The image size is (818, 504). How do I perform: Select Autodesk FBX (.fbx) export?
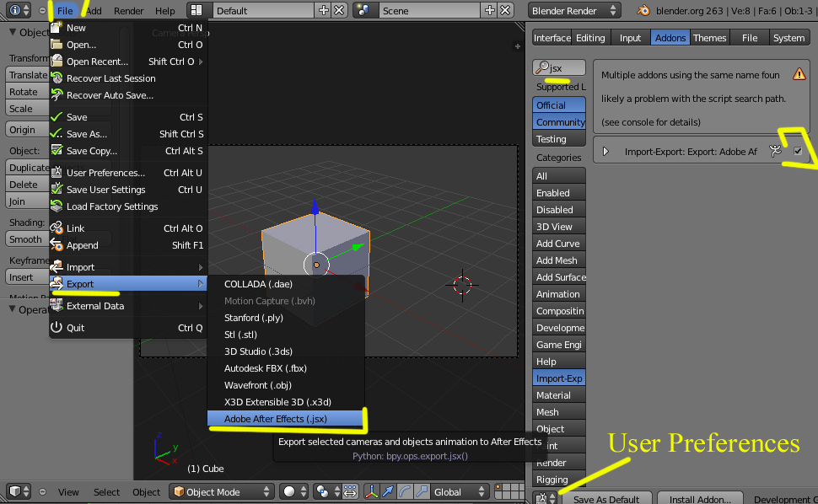[x=285, y=368]
